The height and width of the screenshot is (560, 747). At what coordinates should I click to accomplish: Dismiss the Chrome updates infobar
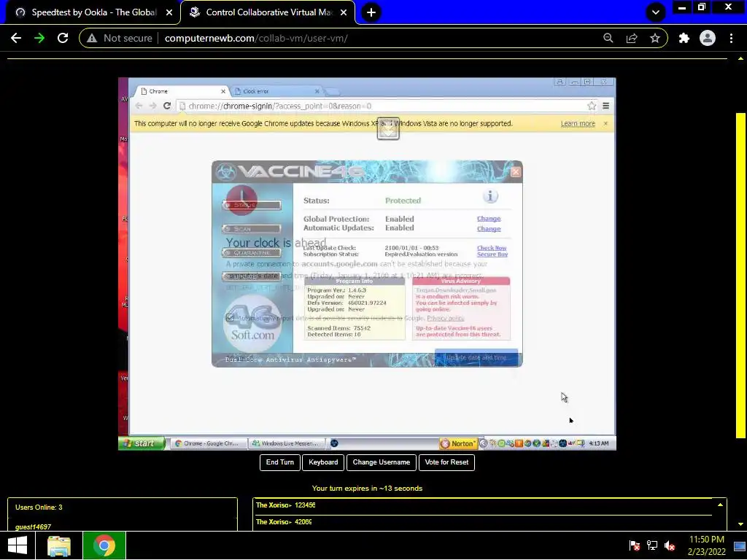pos(605,123)
